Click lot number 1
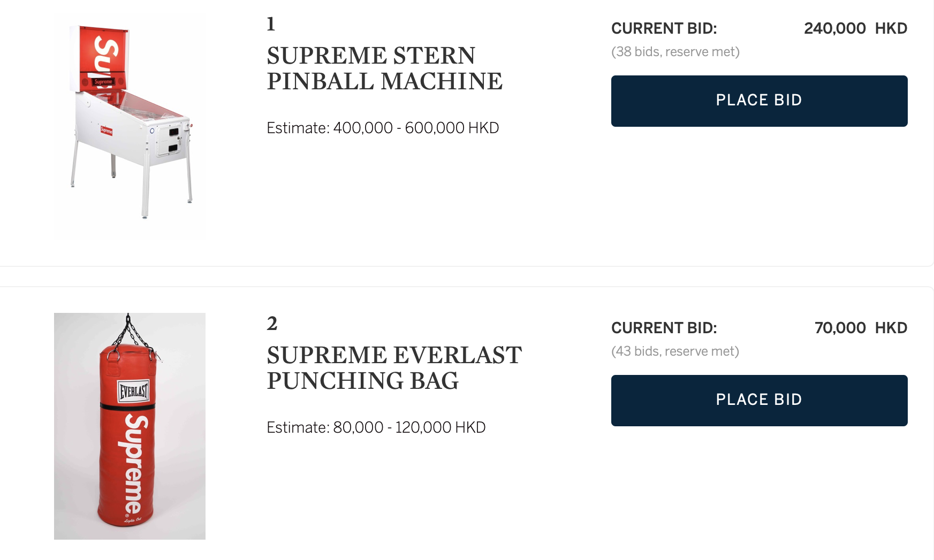This screenshot has width=934, height=560. 271,24
